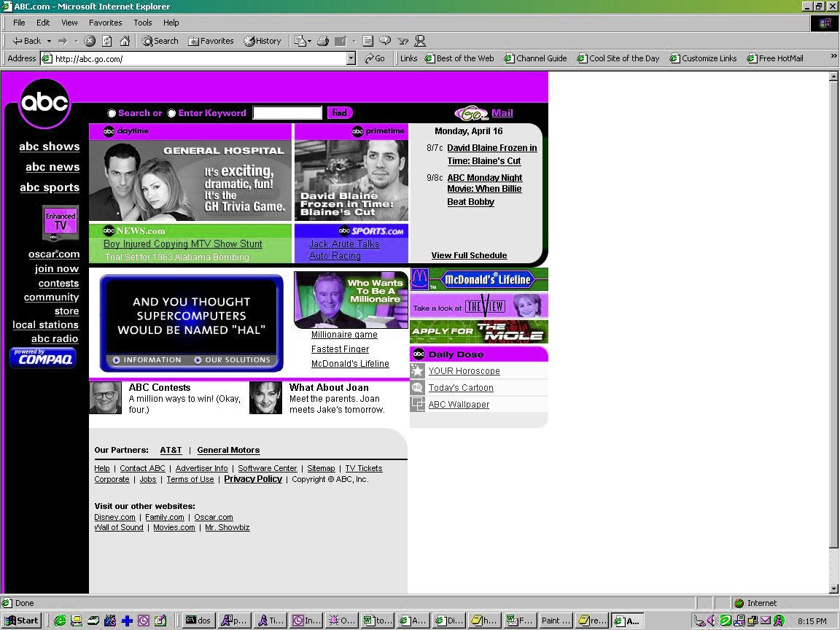Show the History pane from the toolbar
The height and width of the screenshot is (630, 840).
(x=262, y=41)
